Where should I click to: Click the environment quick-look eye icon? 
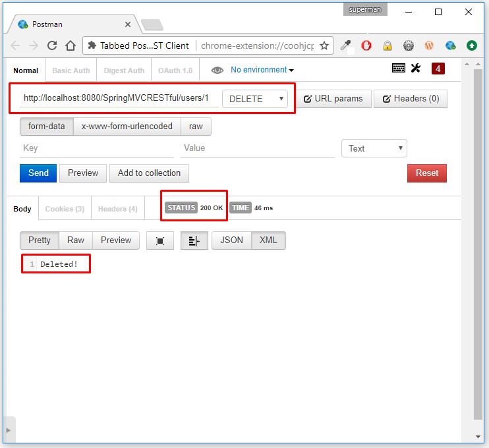coord(217,70)
